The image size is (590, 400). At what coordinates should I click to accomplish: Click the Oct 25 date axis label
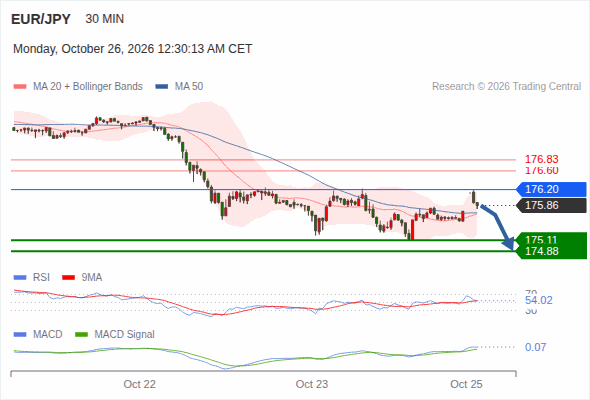point(466,384)
